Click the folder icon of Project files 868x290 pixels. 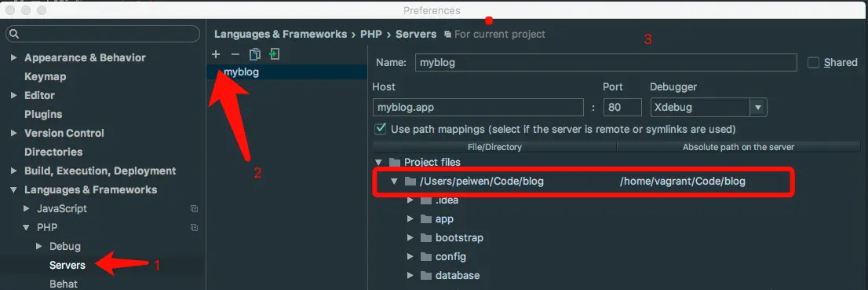(394, 163)
